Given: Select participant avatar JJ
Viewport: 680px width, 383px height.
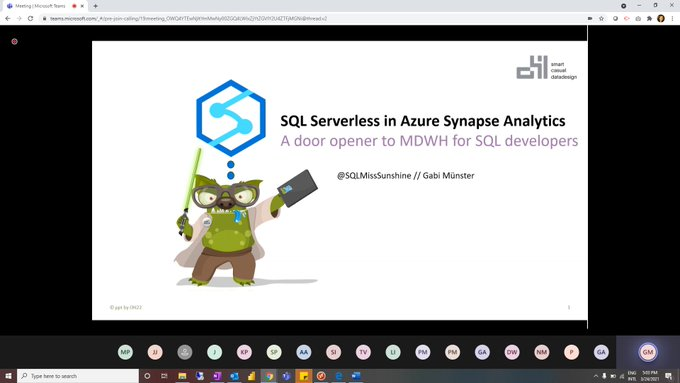Looking at the screenshot, I should click(155, 352).
